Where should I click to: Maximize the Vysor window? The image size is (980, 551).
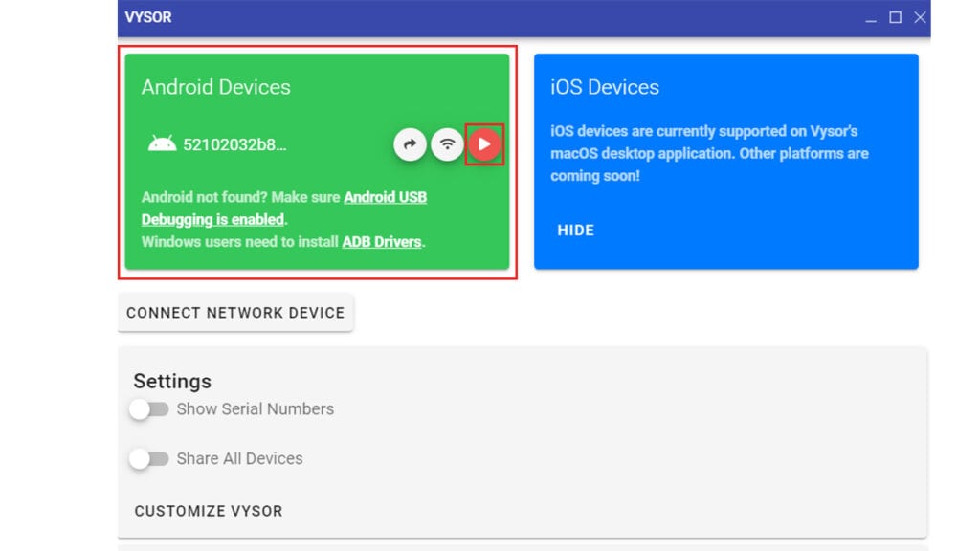pyautogui.click(x=895, y=17)
